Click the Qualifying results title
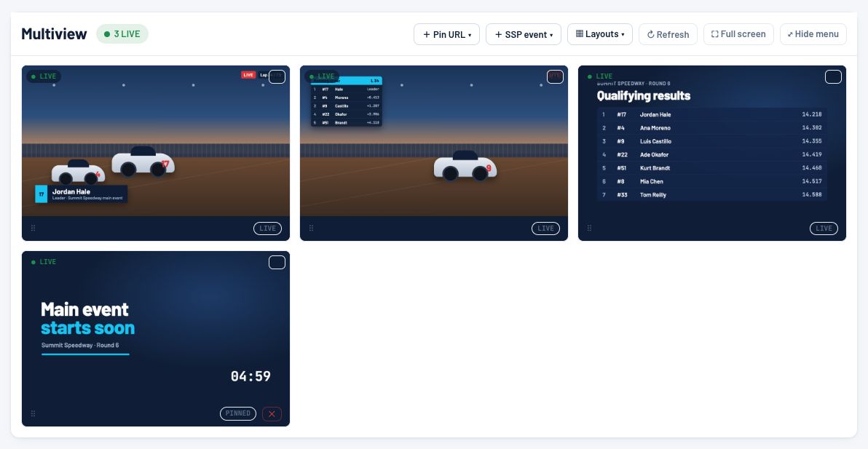The width and height of the screenshot is (868, 449). (644, 95)
